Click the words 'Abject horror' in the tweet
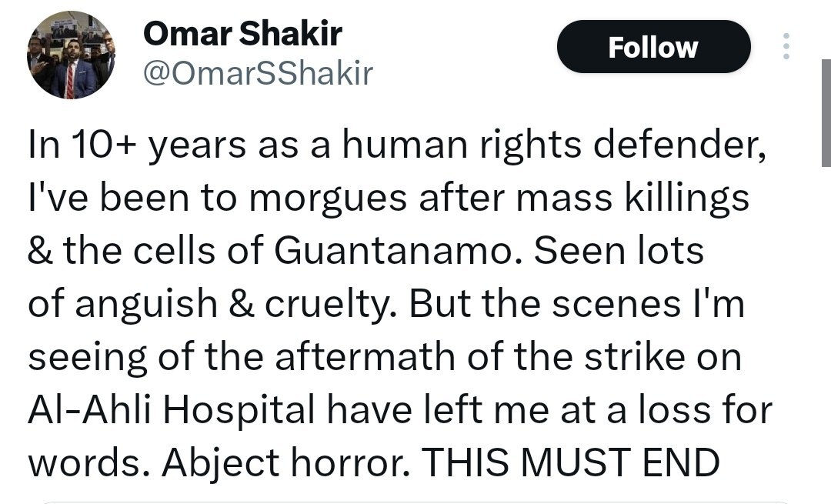The image size is (831, 504). pyautogui.click(x=282, y=463)
